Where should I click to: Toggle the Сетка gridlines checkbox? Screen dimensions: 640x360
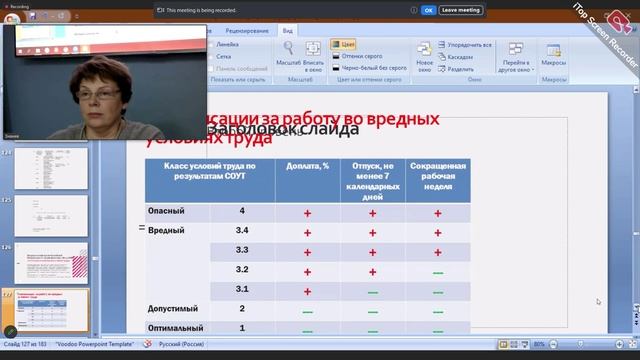[211, 57]
